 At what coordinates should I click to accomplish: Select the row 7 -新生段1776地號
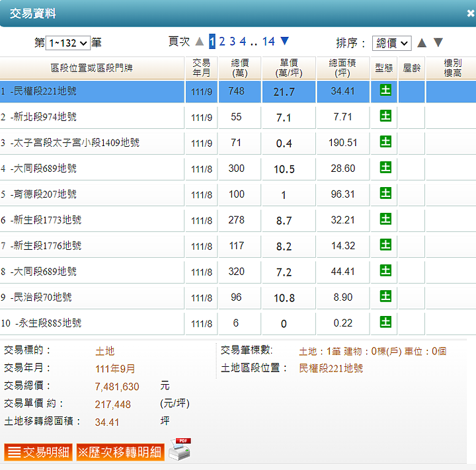pyautogui.click(x=238, y=246)
